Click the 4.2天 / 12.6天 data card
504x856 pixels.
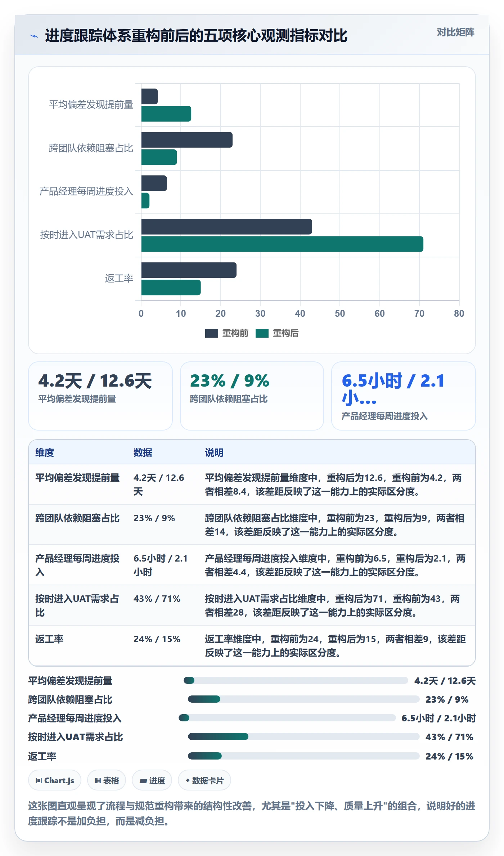(100, 396)
